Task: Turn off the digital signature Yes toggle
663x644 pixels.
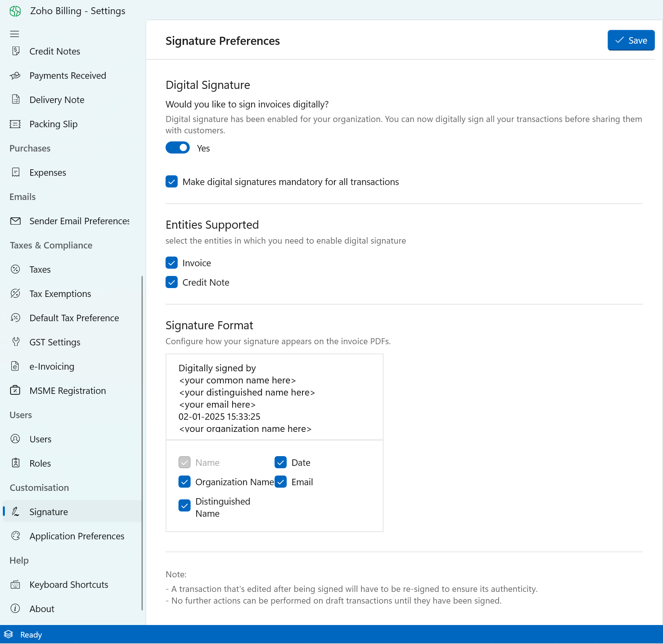Action: pos(178,148)
